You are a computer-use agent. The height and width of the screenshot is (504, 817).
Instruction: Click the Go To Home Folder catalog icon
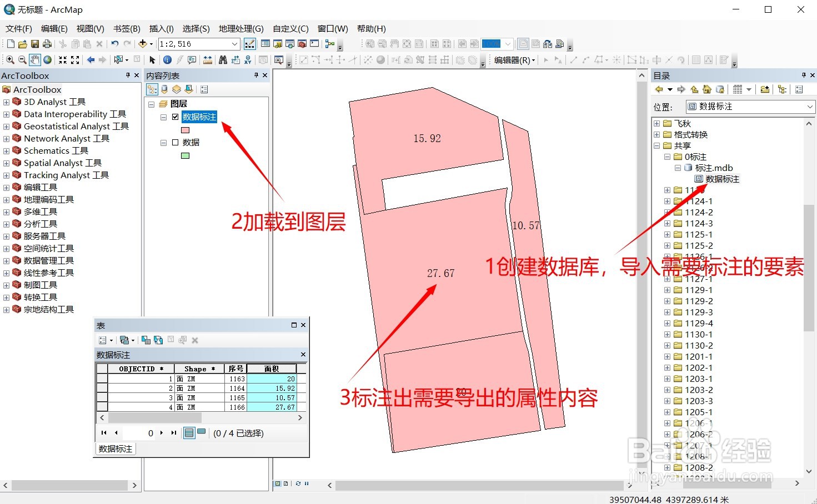click(707, 89)
